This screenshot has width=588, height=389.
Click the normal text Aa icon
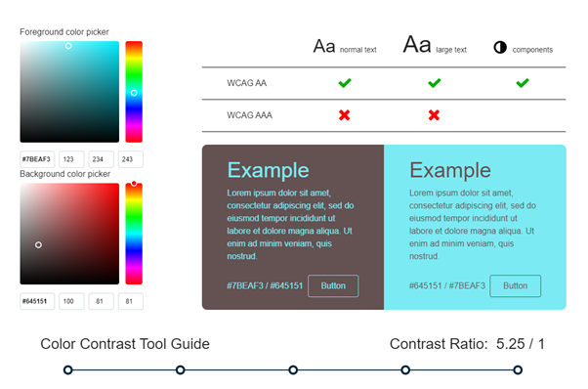click(324, 47)
